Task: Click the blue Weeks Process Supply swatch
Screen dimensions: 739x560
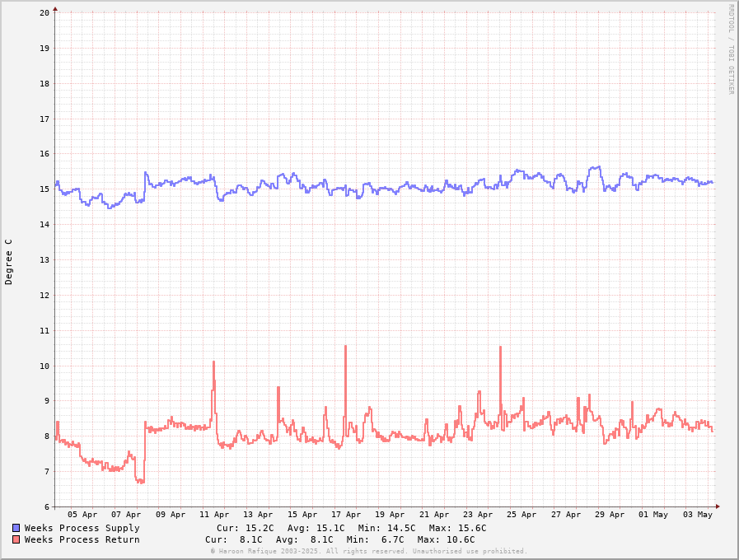Action: click(x=16, y=528)
